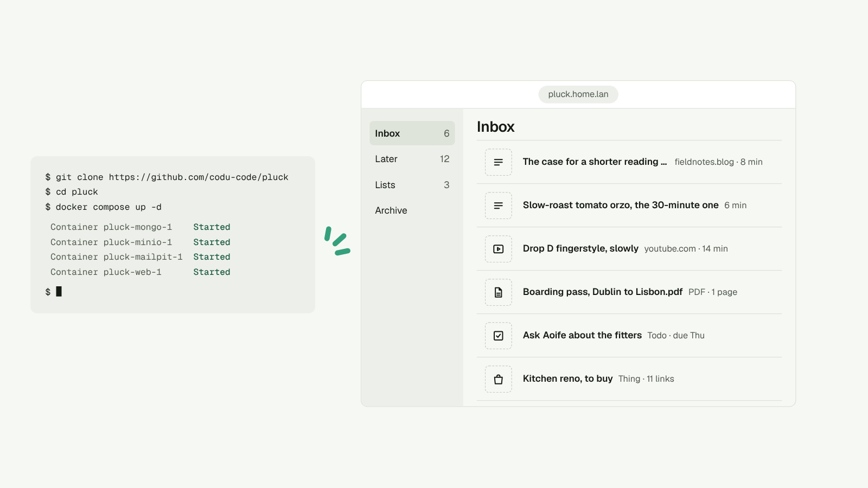The width and height of the screenshot is (868, 488).
Task: Click the 'cd pluck' terminal command
Action: click(x=72, y=192)
